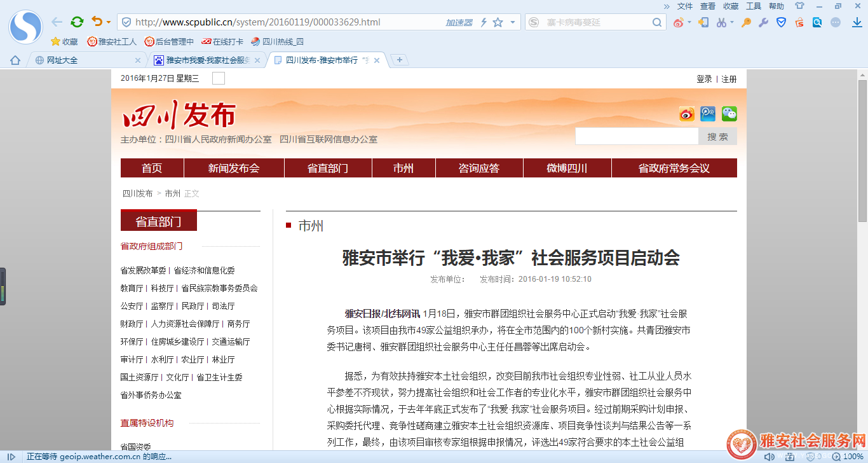Open 省政府常务会议 navigation item

pos(674,169)
